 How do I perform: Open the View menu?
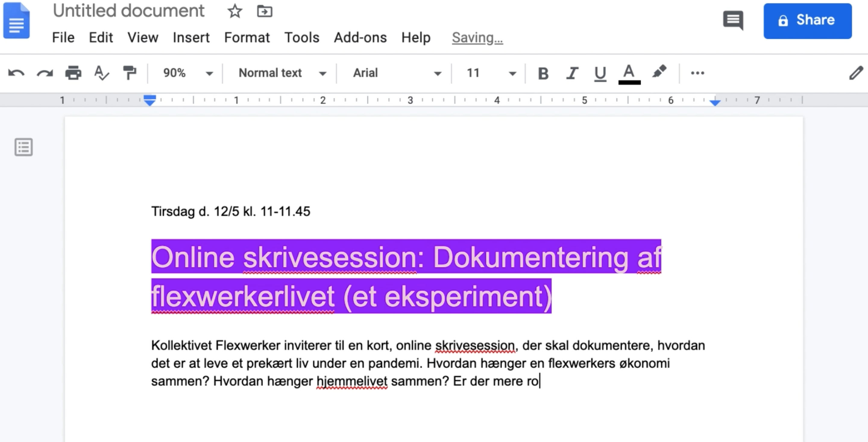[143, 37]
